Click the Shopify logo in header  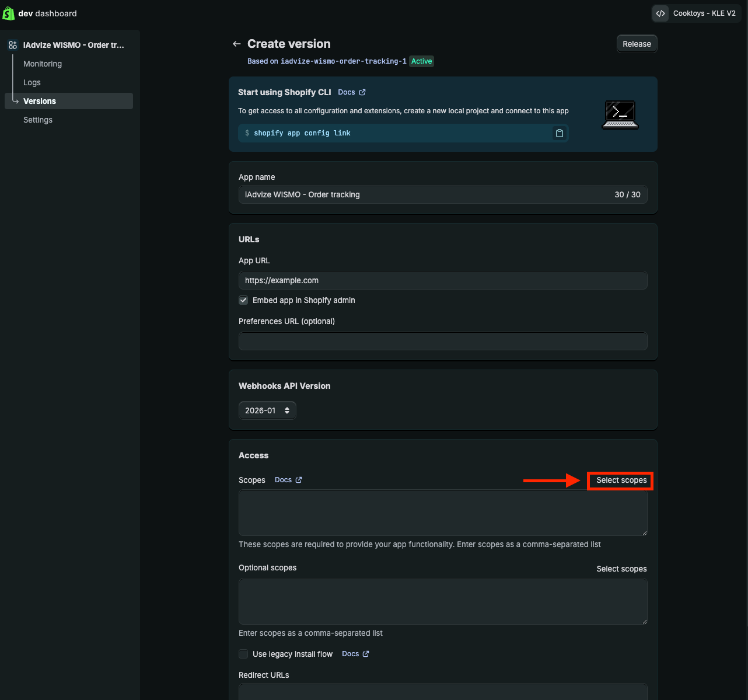pos(8,13)
